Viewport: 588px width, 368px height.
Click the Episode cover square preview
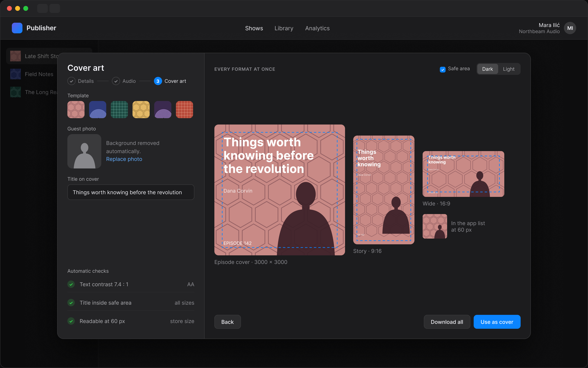click(280, 190)
